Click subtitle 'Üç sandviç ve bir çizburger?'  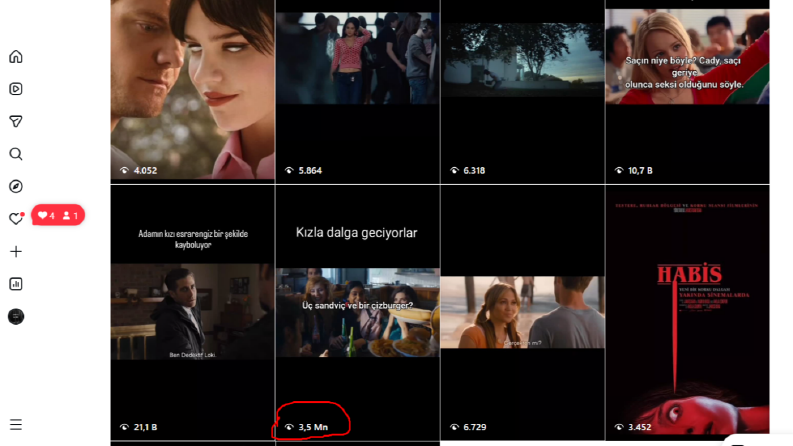(x=358, y=305)
